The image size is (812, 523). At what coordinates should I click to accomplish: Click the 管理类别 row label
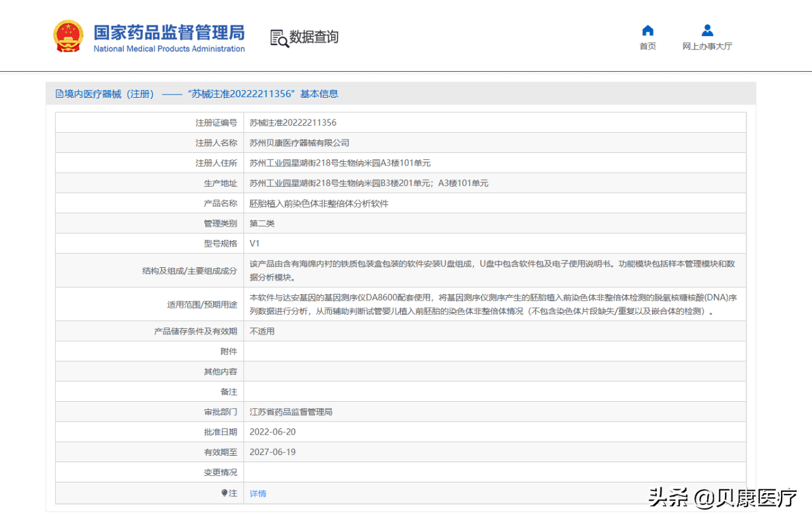coord(221,224)
